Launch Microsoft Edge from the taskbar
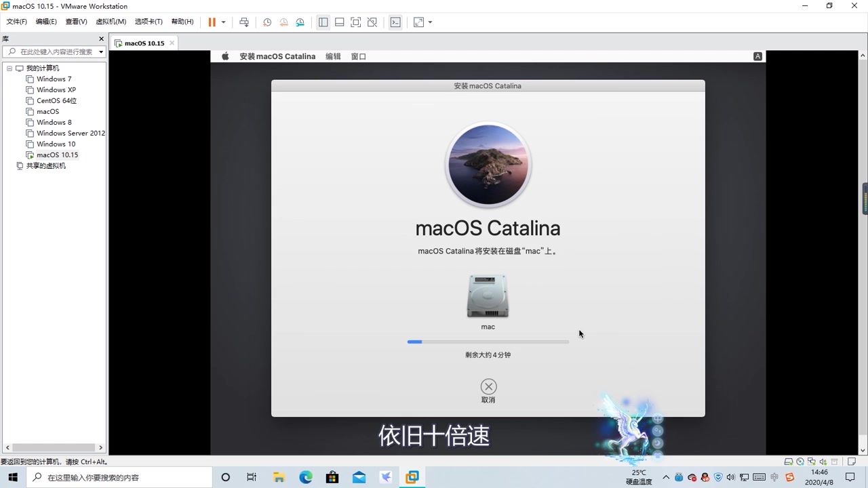 click(x=305, y=477)
